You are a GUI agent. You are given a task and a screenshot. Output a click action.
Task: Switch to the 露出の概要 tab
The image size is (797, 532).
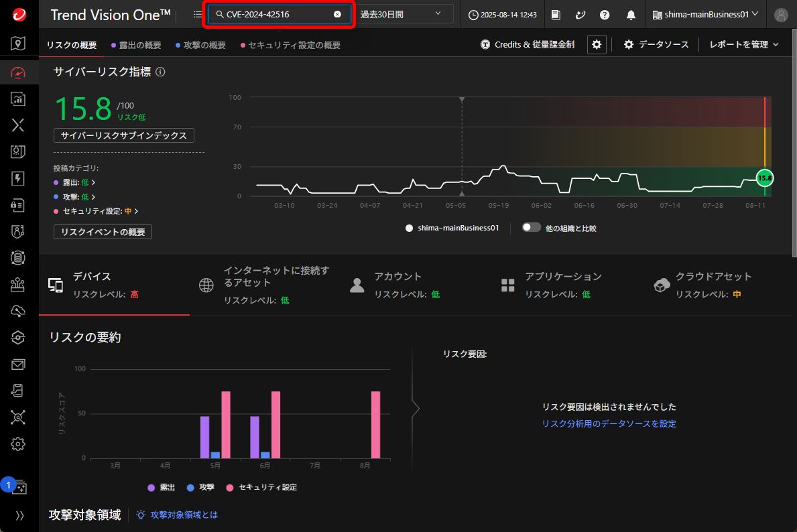click(x=135, y=45)
